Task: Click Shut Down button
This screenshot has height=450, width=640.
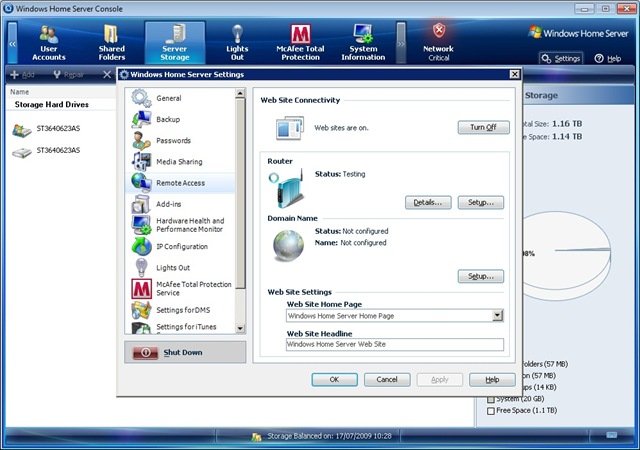Action: click(x=185, y=352)
